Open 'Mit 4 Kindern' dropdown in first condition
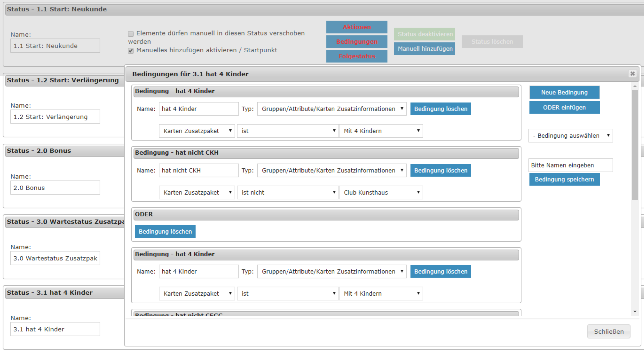This screenshot has height=353, width=644. (x=381, y=131)
